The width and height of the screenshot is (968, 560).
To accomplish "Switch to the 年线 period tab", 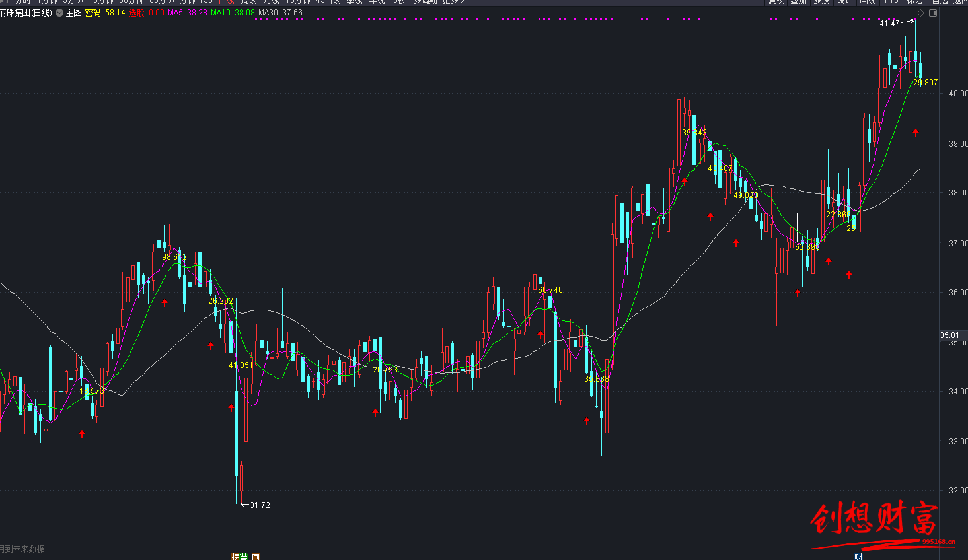I will click(x=377, y=2).
